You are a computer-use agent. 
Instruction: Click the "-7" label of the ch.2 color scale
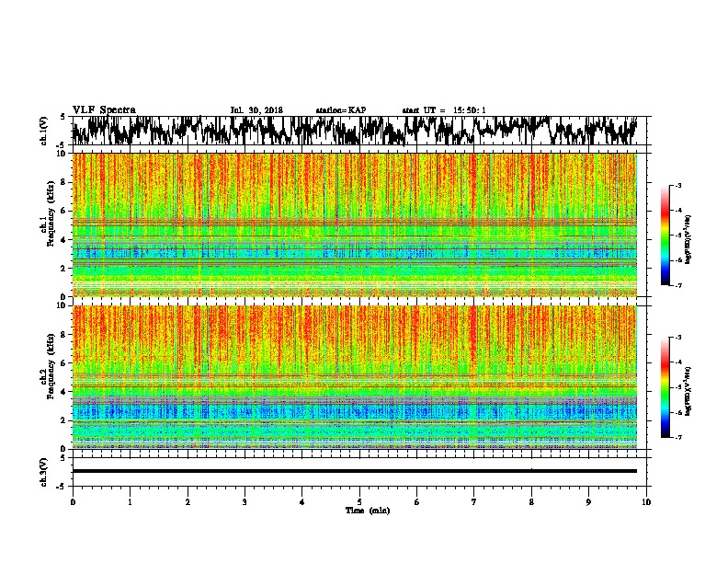(677, 437)
